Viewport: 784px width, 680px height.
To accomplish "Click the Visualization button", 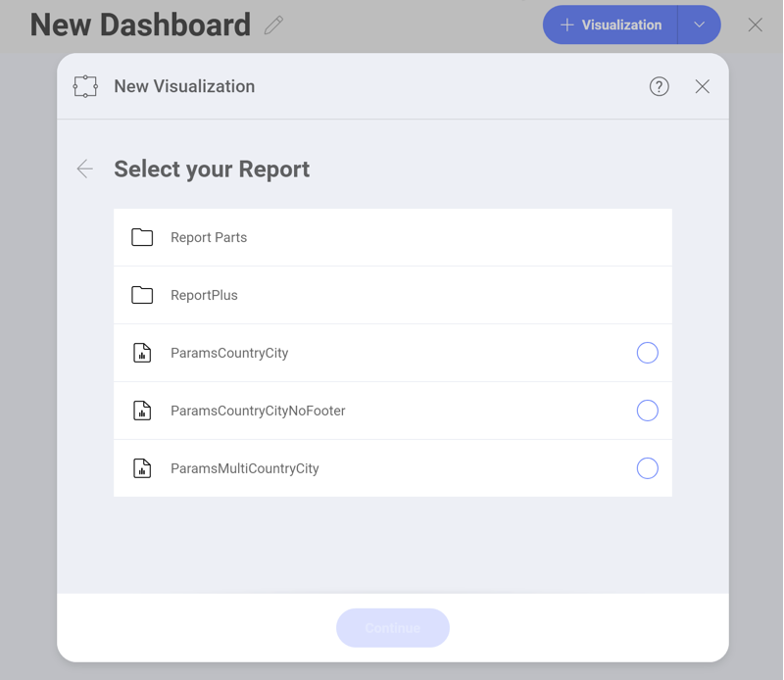I will pyautogui.click(x=617, y=24).
